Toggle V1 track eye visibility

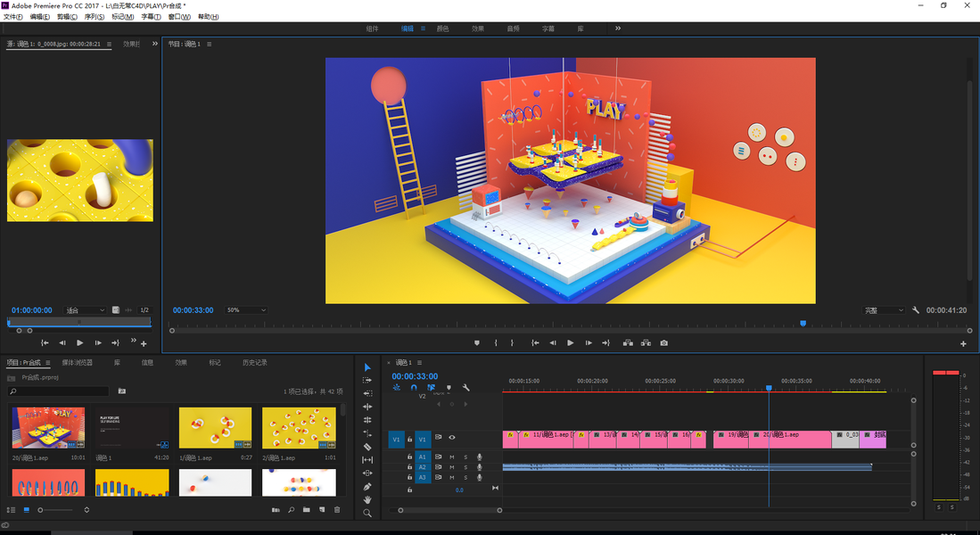[x=452, y=438]
